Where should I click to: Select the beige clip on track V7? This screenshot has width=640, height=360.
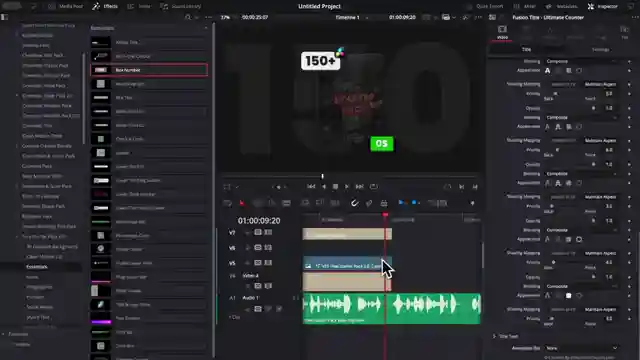coord(347,234)
